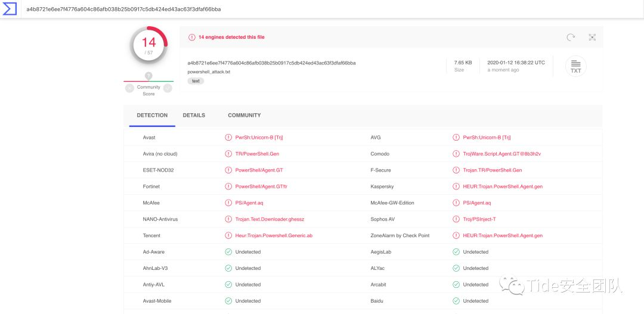644x314 pixels.
Task: Click the hash search input field
Action: (x=298, y=10)
